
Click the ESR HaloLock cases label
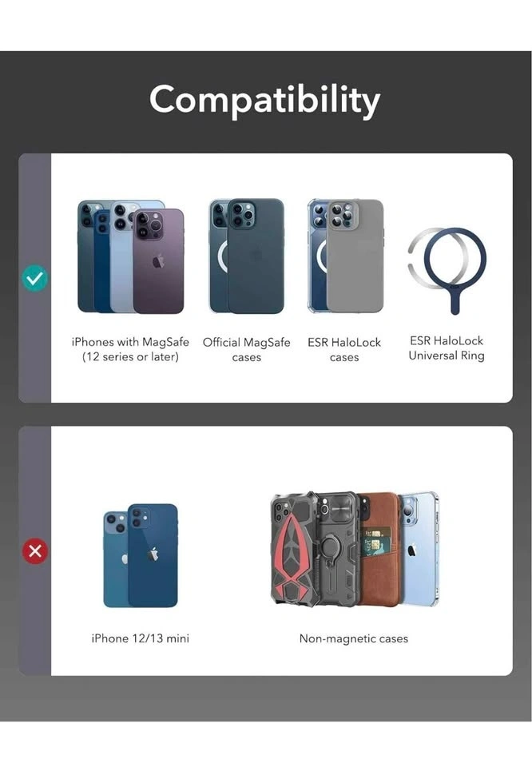point(344,350)
